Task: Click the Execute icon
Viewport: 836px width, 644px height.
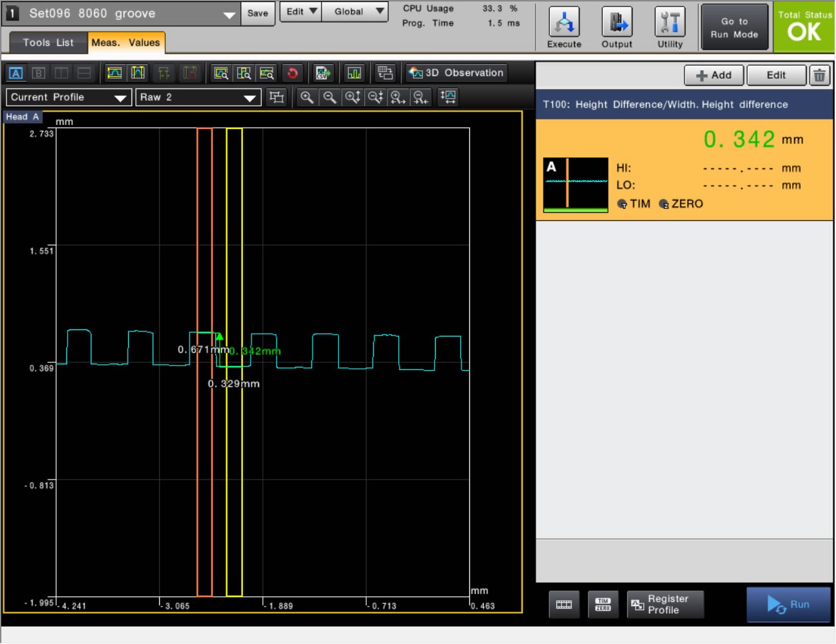Action: point(564,28)
